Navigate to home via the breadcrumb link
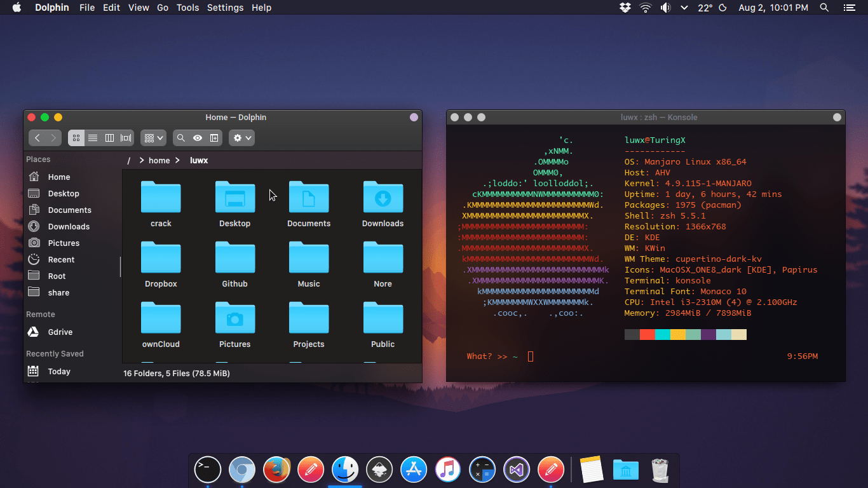 tap(159, 160)
